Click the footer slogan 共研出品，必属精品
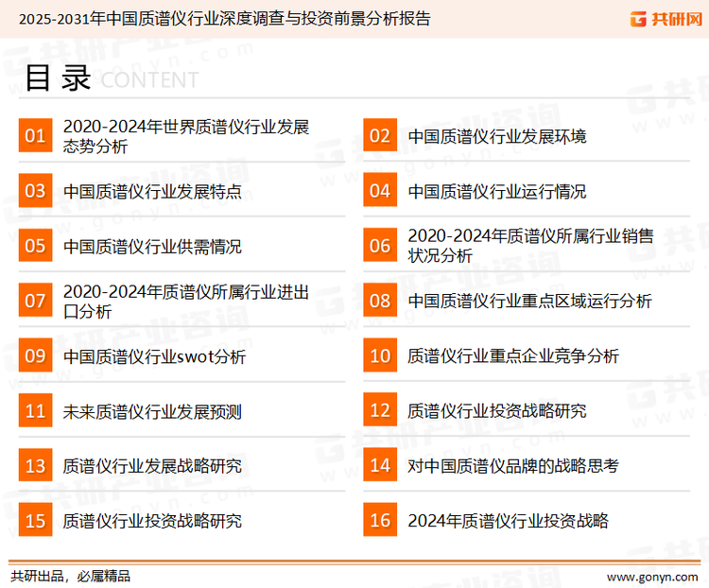This screenshot has height=588, width=709. (x=71, y=577)
